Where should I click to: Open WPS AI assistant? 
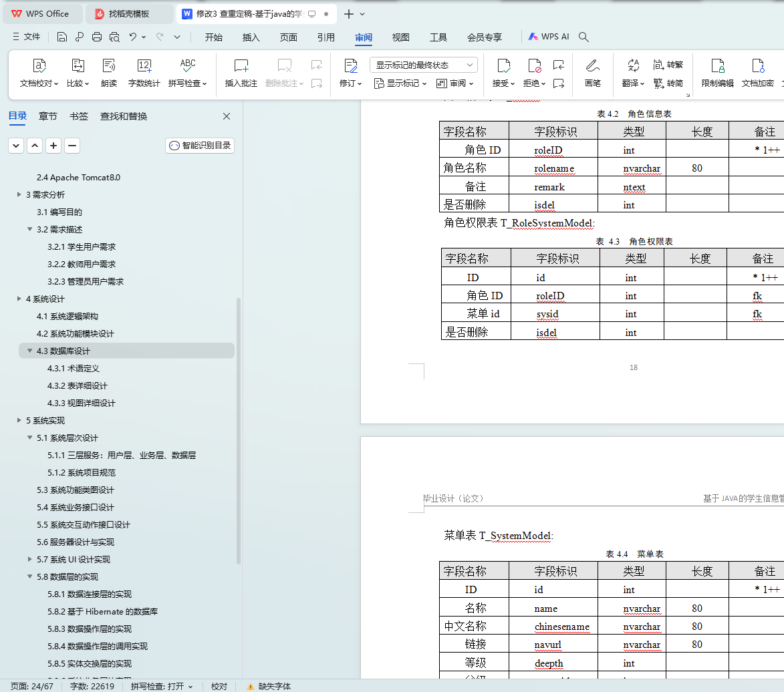[x=549, y=37]
